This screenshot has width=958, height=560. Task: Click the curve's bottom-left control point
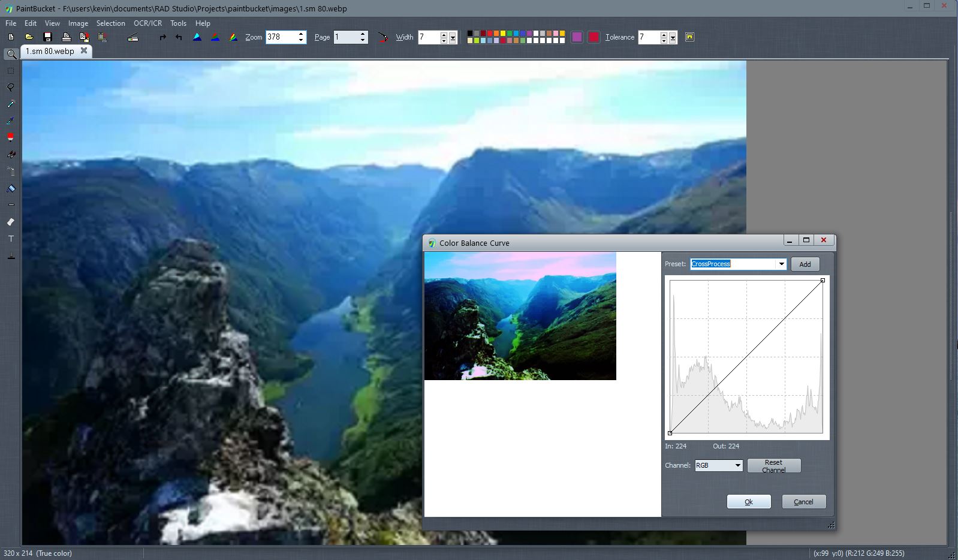[x=670, y=433]
